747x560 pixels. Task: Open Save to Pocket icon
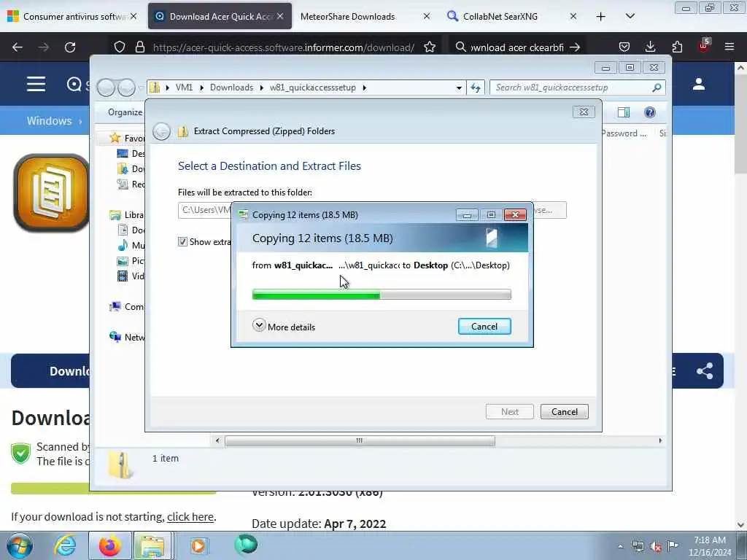[624, 47]
